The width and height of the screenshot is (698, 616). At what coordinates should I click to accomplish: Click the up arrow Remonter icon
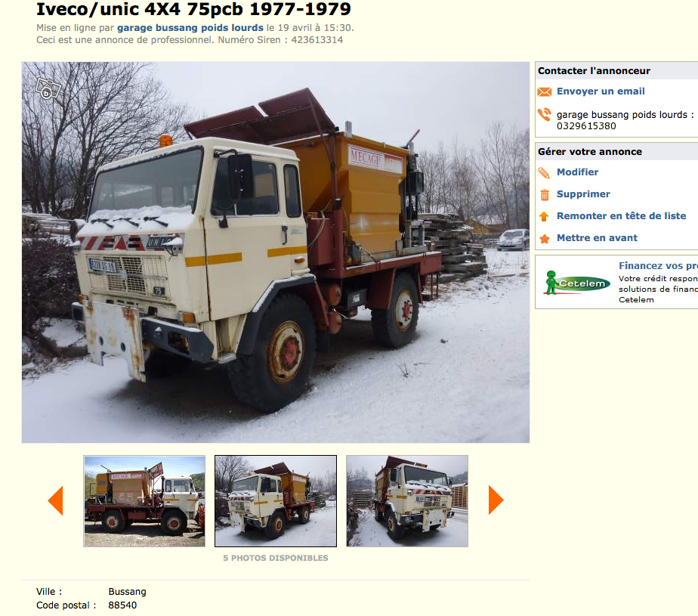pos(544,216)
